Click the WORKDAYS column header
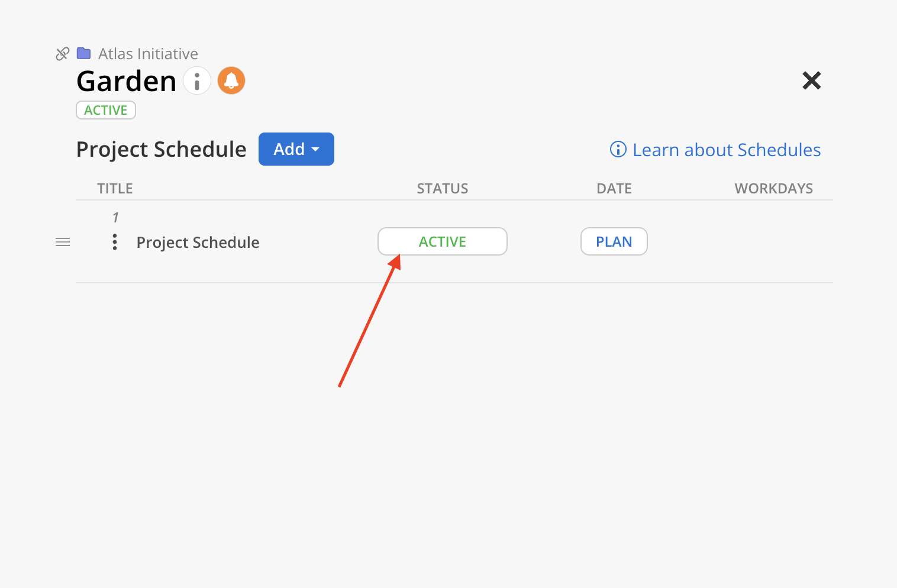Viewport: 897px width, 588px height. (773, 189)
